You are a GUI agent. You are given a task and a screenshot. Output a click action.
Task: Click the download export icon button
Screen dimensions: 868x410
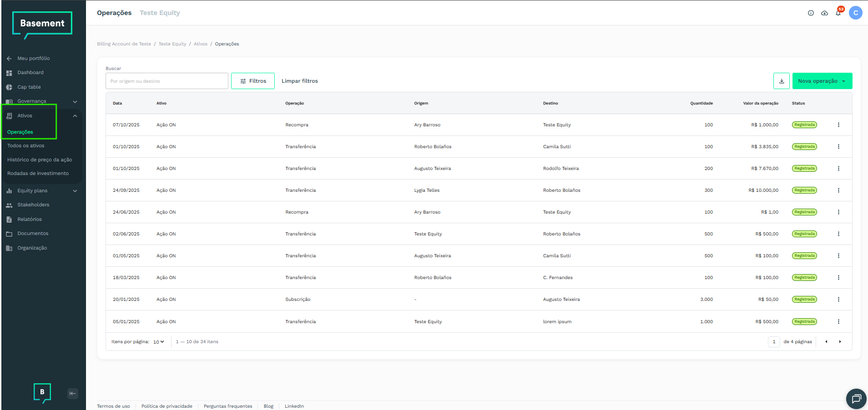[x=781, y=81]
